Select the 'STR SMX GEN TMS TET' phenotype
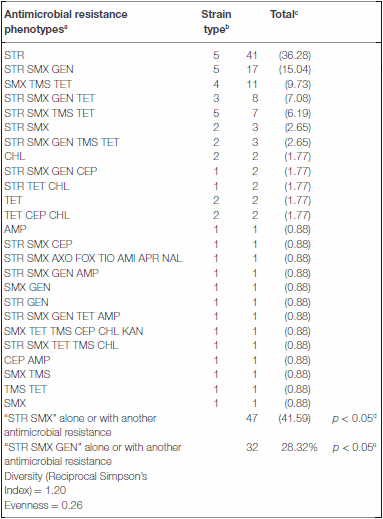This screenshot has width=383, height=519. click(61, 142)
